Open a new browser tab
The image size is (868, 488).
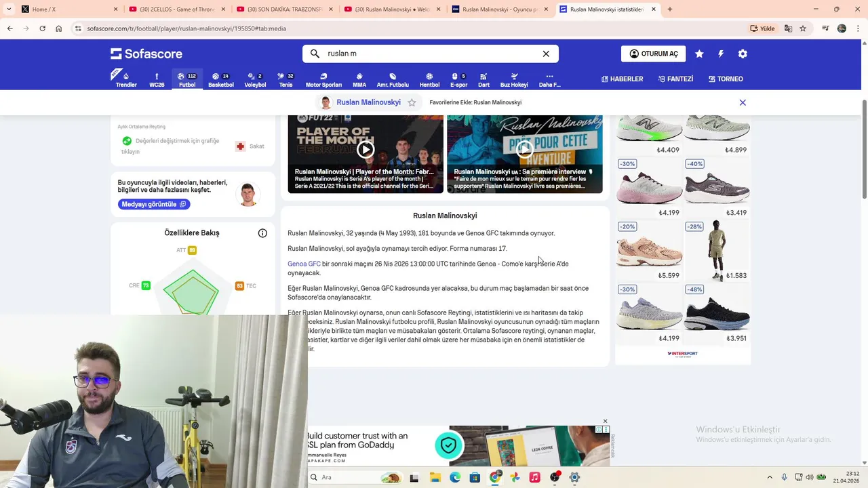(670, 9)
